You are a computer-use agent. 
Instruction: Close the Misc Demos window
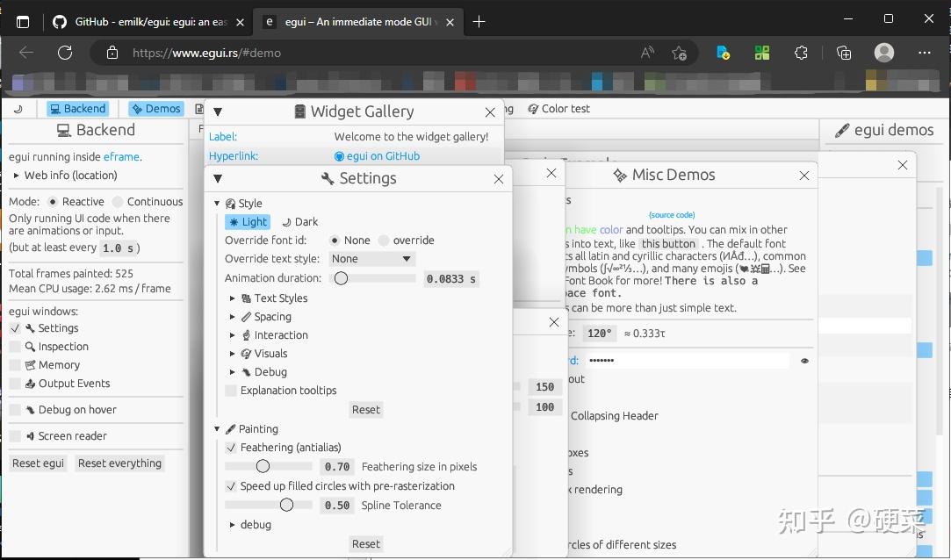[x=804, y=176]
